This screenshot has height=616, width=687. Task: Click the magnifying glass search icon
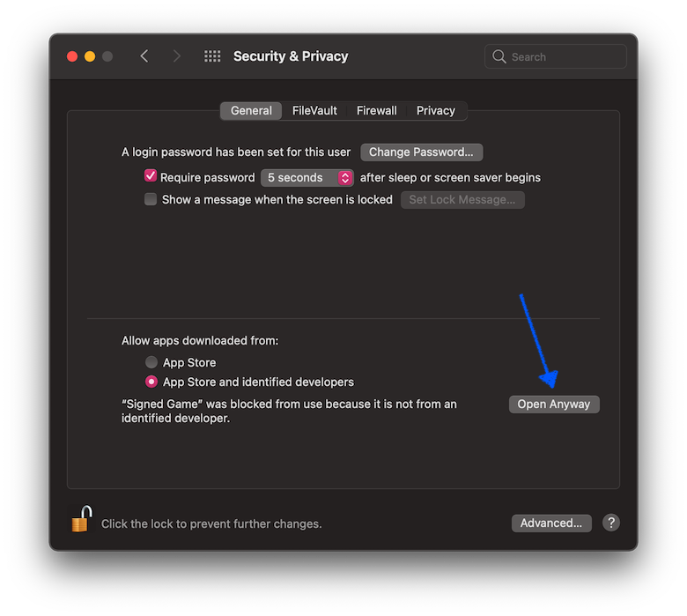pos(500,56)
